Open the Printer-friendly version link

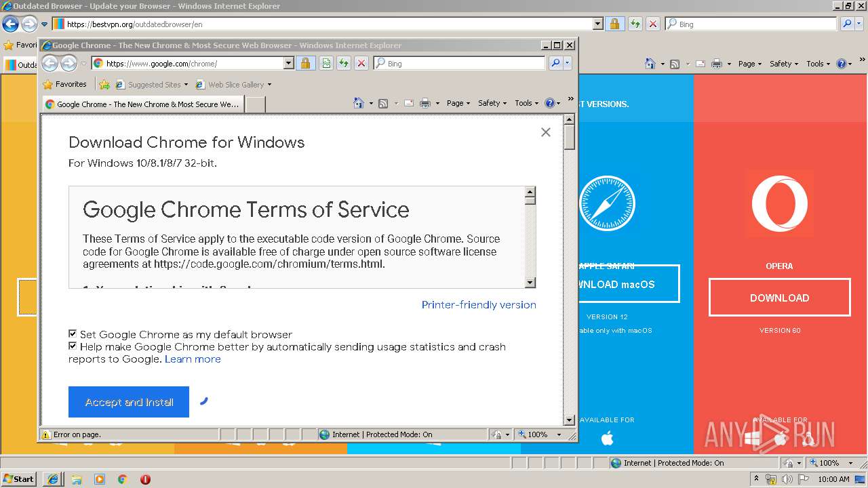pyautogui.click(x=479, y=305)
